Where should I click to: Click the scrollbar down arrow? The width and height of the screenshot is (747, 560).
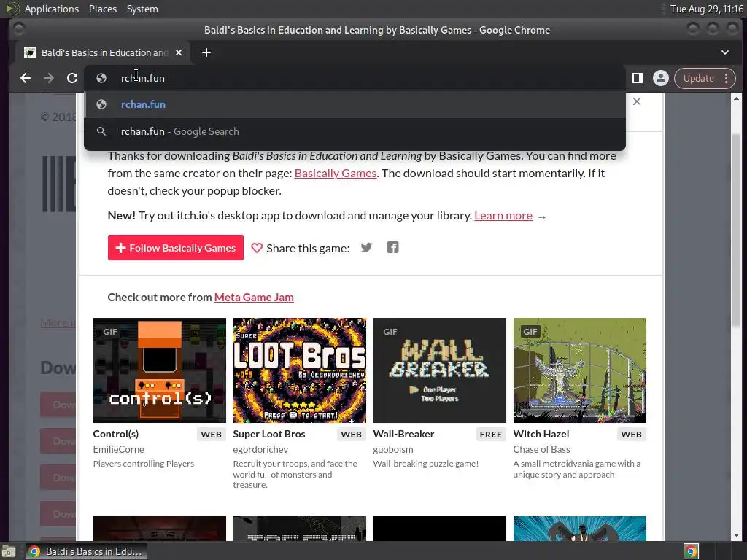(x=736, y=535)
